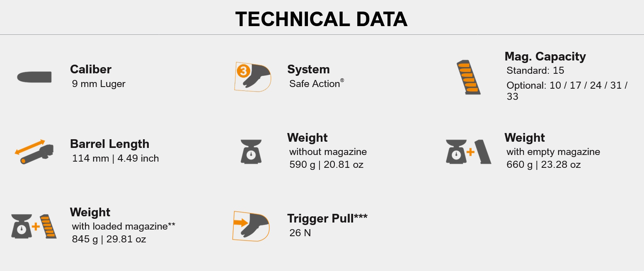
Task: Click the Mag. Capacity magazine icon
Action: [468, 77]
